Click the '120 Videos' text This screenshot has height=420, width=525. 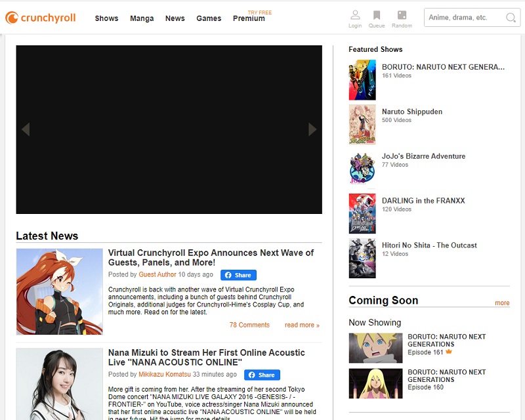click(x=396, y=209)
